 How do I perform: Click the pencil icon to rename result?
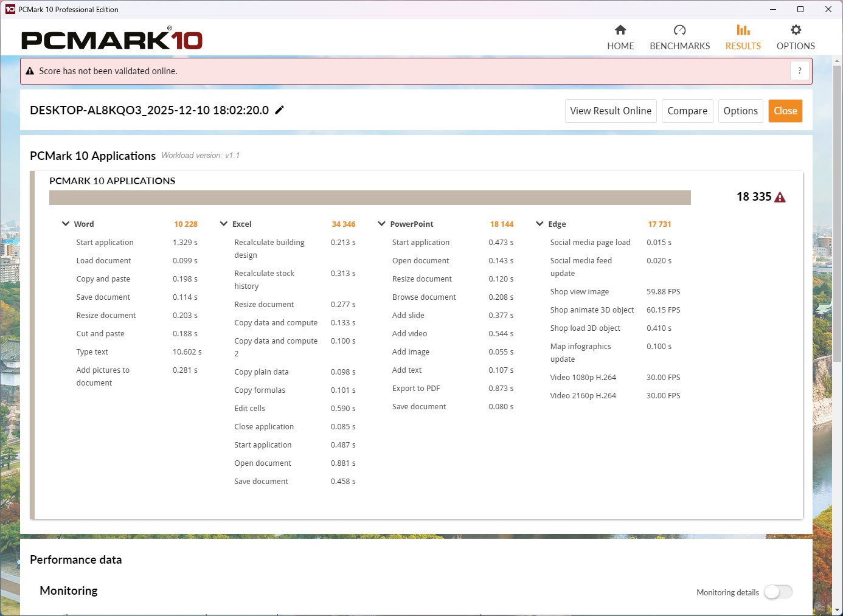click(280, 110)
